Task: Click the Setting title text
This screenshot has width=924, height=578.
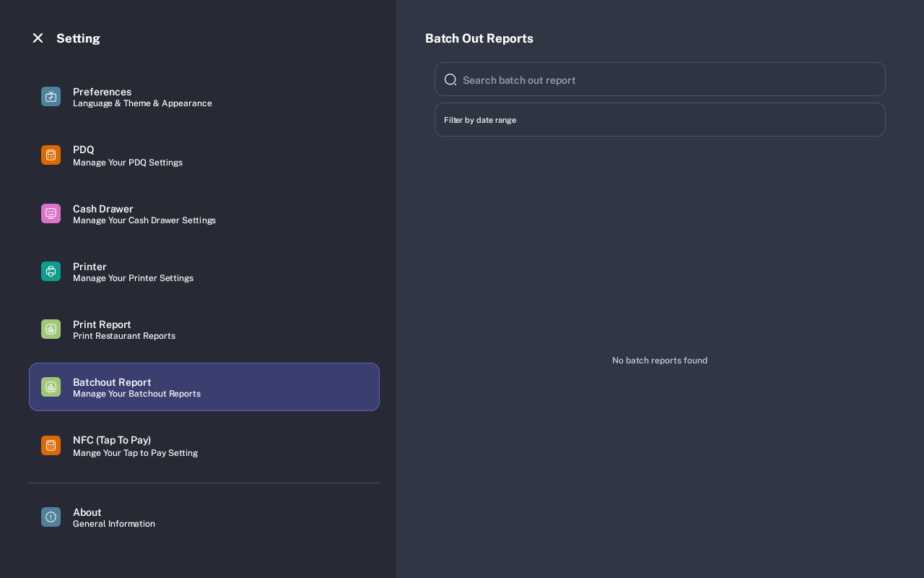Action: 78,38
